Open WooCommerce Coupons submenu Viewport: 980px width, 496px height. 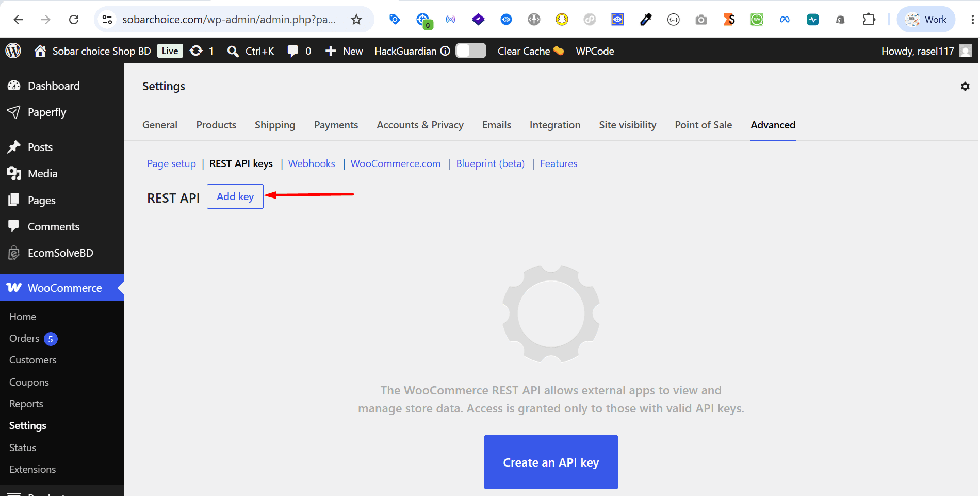click(29, 382)
